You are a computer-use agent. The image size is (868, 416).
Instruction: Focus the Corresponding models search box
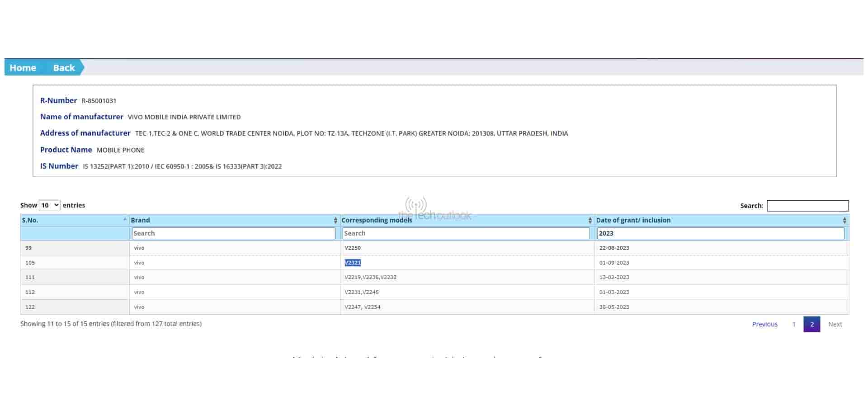pos(466,233)
